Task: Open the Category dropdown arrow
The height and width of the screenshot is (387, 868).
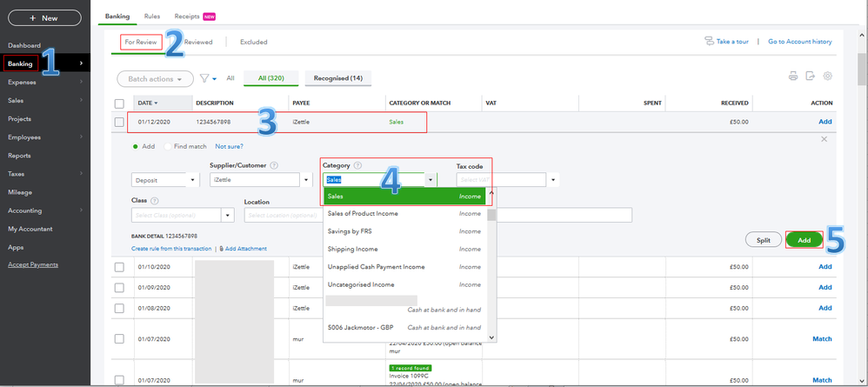Action: tap(431, 180)
